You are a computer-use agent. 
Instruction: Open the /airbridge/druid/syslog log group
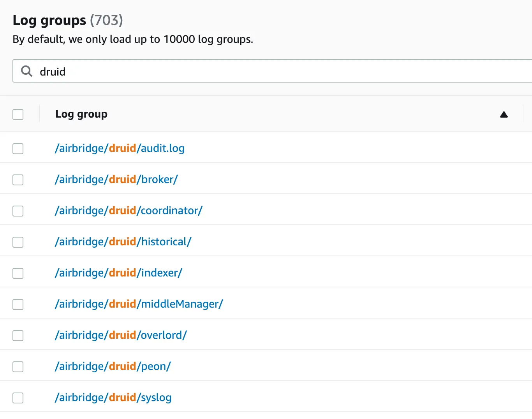coord(113,398)
